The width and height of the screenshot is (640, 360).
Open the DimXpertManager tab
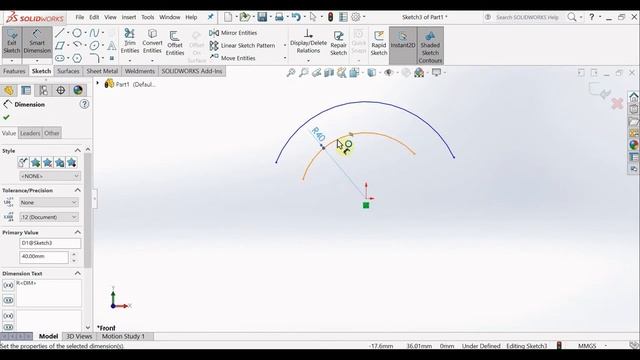coord(60,90)
